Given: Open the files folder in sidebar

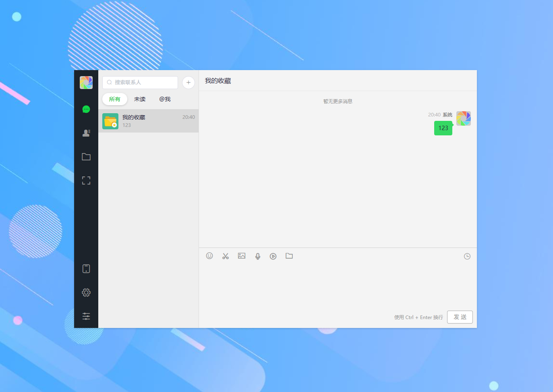Looking at the screenshot, I should click(x=86, y=157).
